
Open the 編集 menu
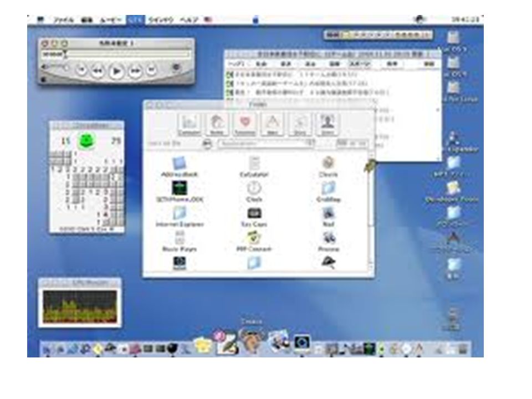click(x=87, y=20)
